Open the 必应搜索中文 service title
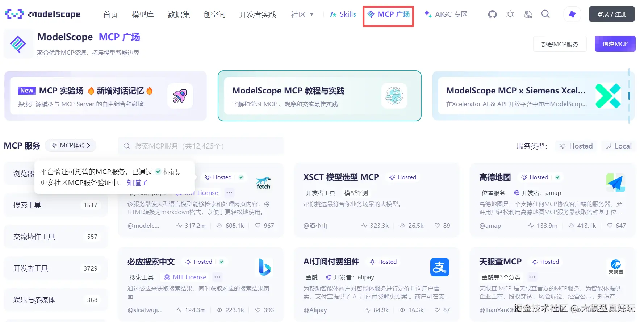The width and height of the screenshot is (644, 322). click(151, 262)
